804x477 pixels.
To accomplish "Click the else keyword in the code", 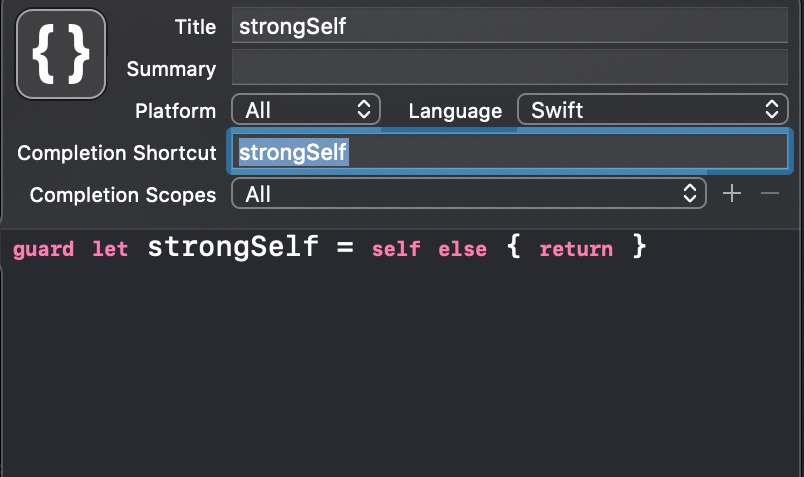I will pyautogui.click(x=463, y=249).
